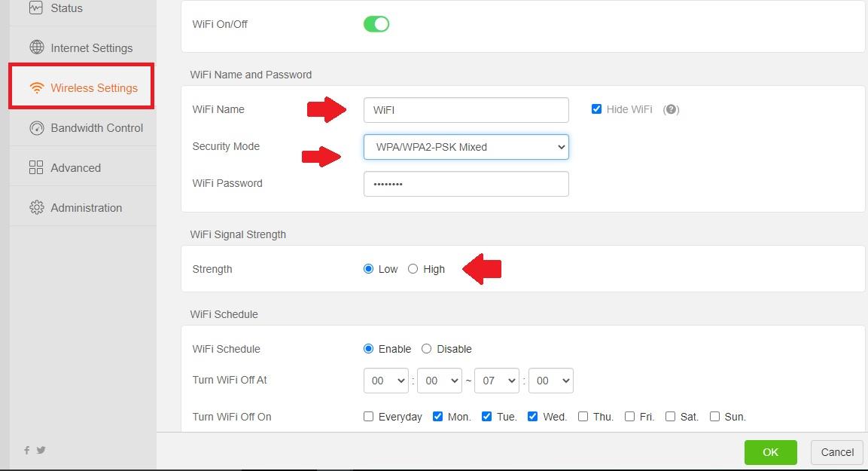Select Disable WiFi Schedule radio
Viewport: 868px width, 471px height.
coord(426,348)
